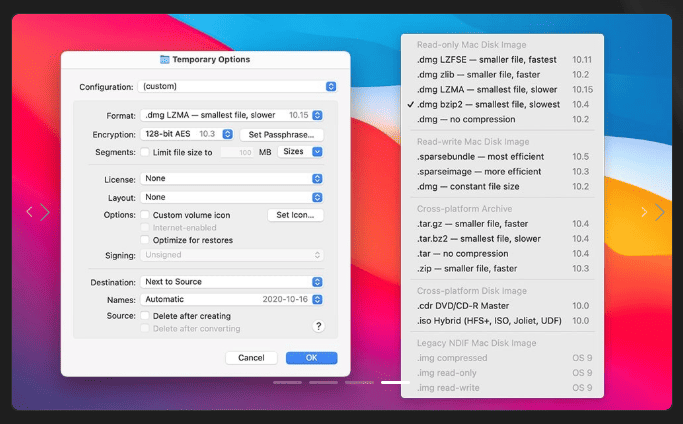The image size is (683, 424).
Task: Select .tar.bz2 smallest file, slower
Action: pyautogui.click(x=502, y=238)
